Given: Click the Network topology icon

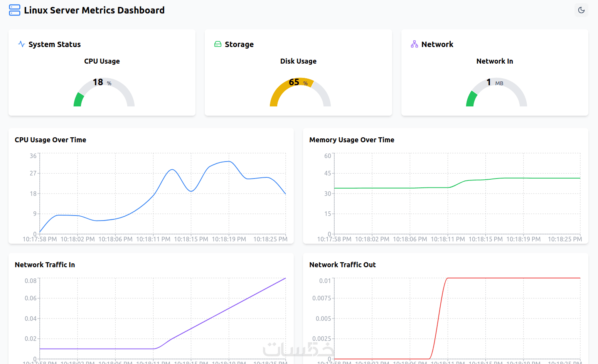Looking at the screenshot, I should (x=414, y=44).
